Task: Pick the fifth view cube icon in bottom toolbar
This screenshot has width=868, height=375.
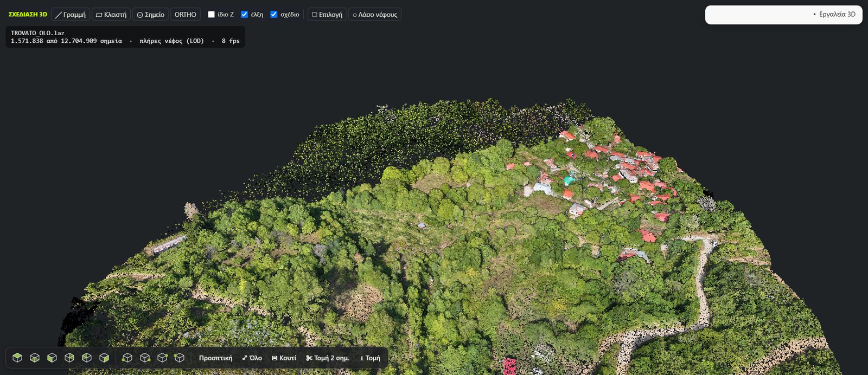Action: (87, 358)
